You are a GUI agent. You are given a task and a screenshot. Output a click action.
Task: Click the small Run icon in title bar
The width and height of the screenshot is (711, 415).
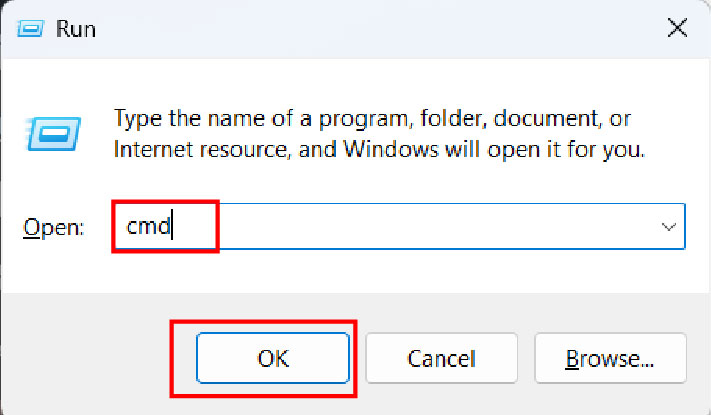tap(31, 28)
